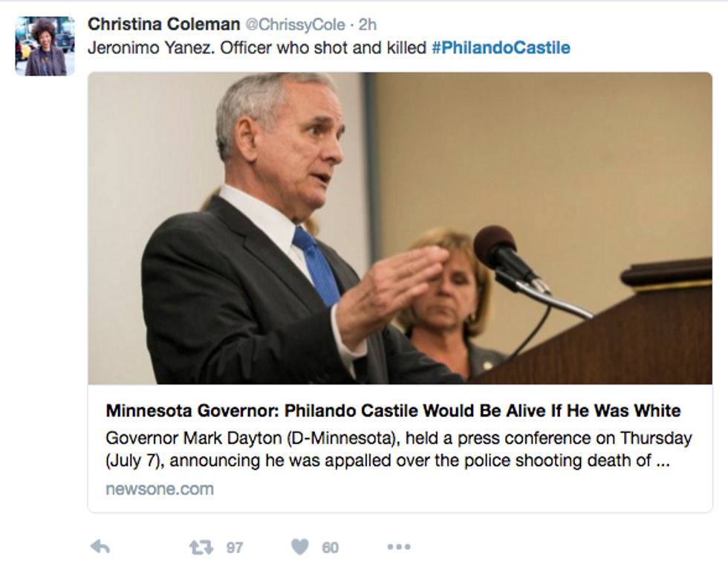Reply to Christina Coleman's tweet
The height and width of the screenshot is (571, 728).
pos(100,548)
